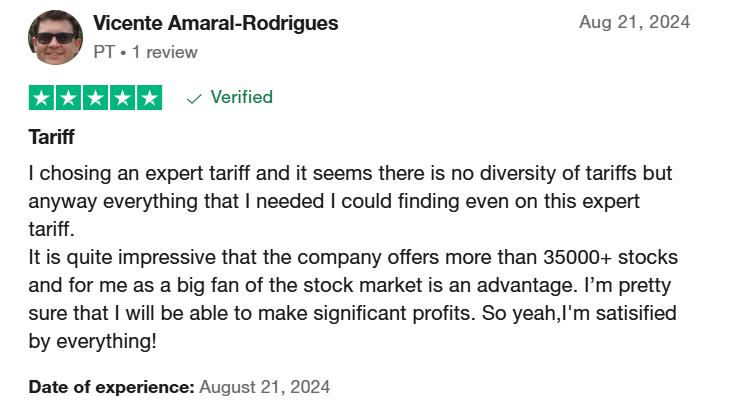The width and height of the screenshot is (739, 410).
Task: Click the Aug 21, 2024 review date
Action: 634,22
